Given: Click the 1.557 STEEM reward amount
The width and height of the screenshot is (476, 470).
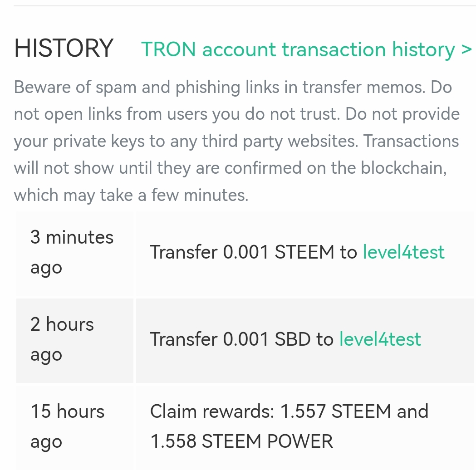Looking at the screenshot, I should point(335,411).
